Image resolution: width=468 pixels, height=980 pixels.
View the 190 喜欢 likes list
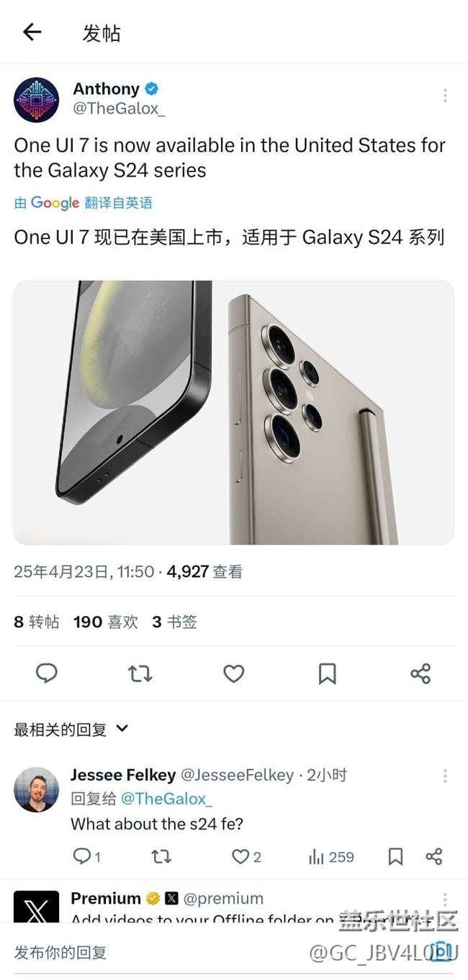106,622
